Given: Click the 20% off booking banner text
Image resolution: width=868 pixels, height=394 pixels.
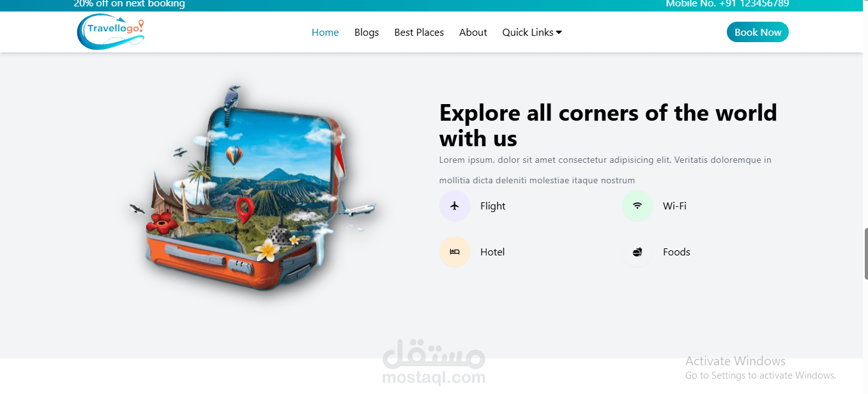Looking at the screenshot, I should 129,4.
